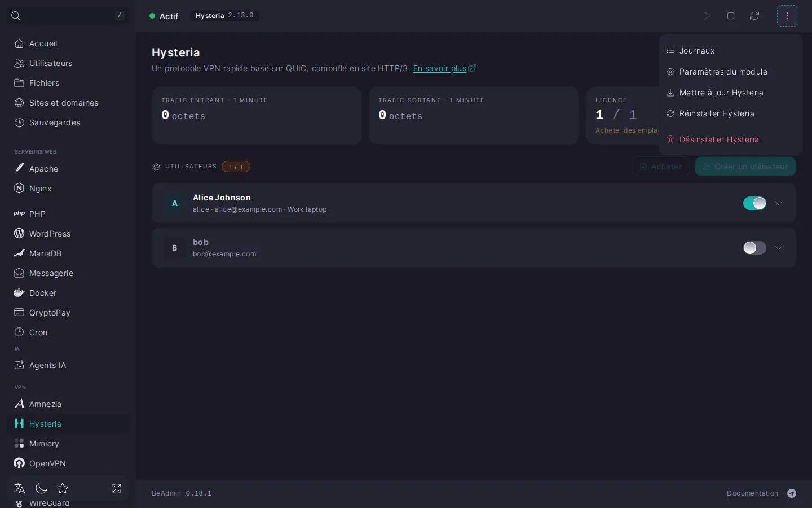Image resolution: width=812 pixels, height=508 pixels.
Task: Click the Créer un utilisateur button
Action: (x=745, y=167)
